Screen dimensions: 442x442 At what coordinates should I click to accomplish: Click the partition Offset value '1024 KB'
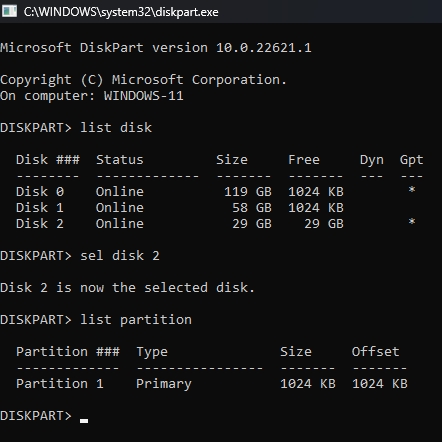(380, 384)
